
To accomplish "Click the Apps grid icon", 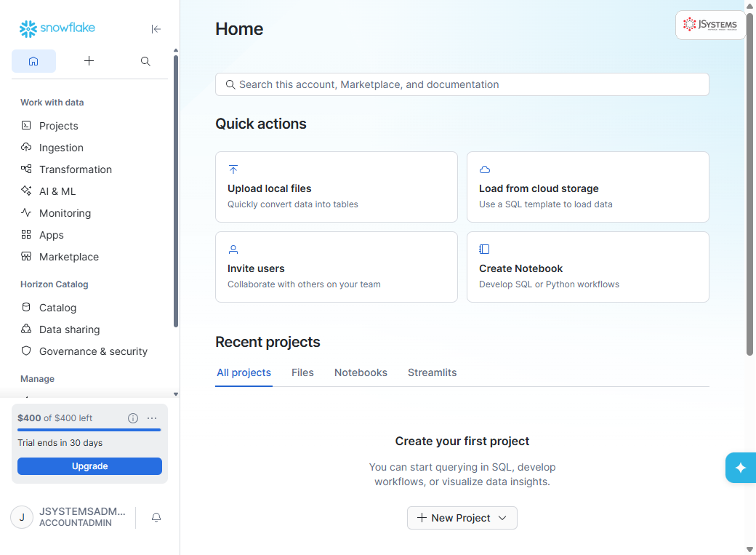I will [26, 234].
